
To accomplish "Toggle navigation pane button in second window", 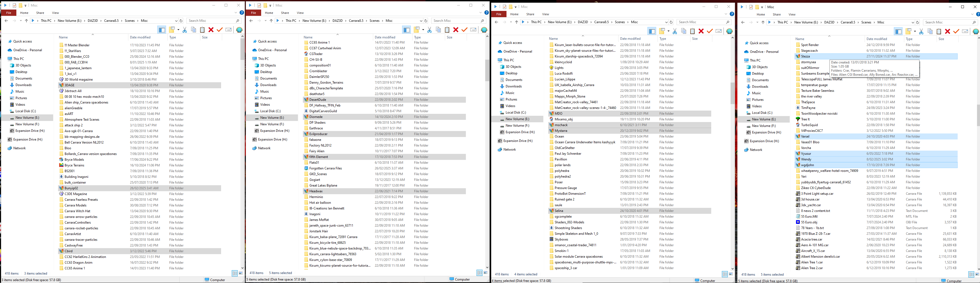I will (406, 30).
